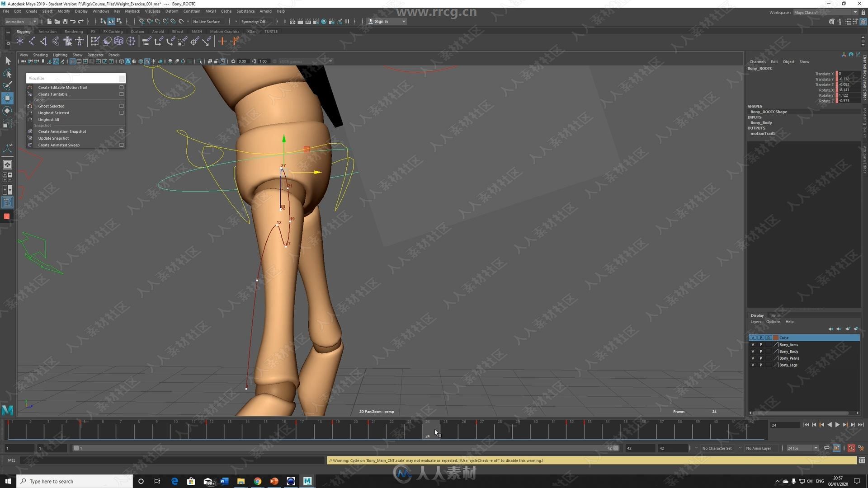Activate the Lasso Select tool
The height and width of the screenshot is (488, 868).
pos(8,73)
